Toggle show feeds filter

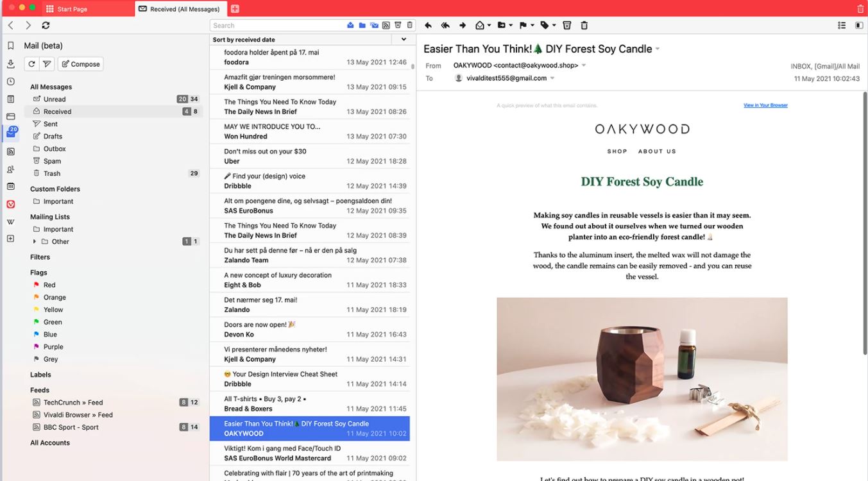tap(386, 26)
